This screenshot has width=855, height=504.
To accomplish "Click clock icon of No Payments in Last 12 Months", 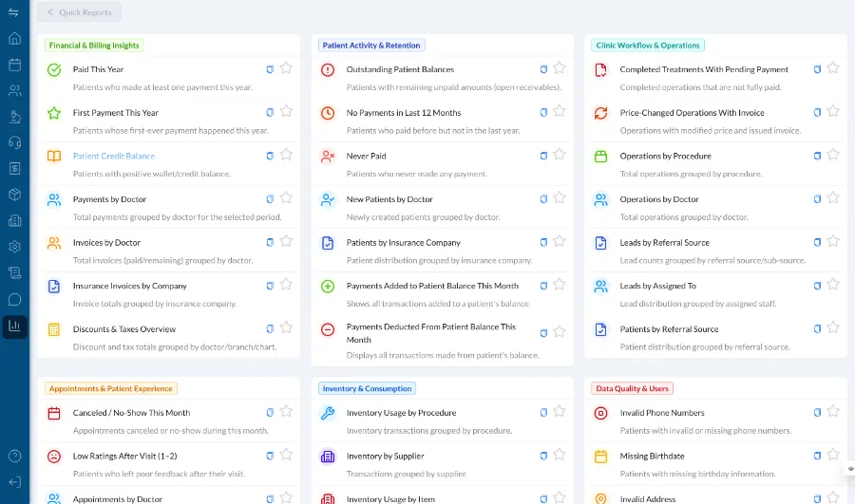I will click(328, 113).
